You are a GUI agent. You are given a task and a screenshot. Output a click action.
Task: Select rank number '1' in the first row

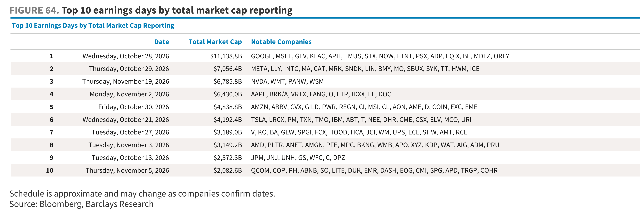[51, 56]
